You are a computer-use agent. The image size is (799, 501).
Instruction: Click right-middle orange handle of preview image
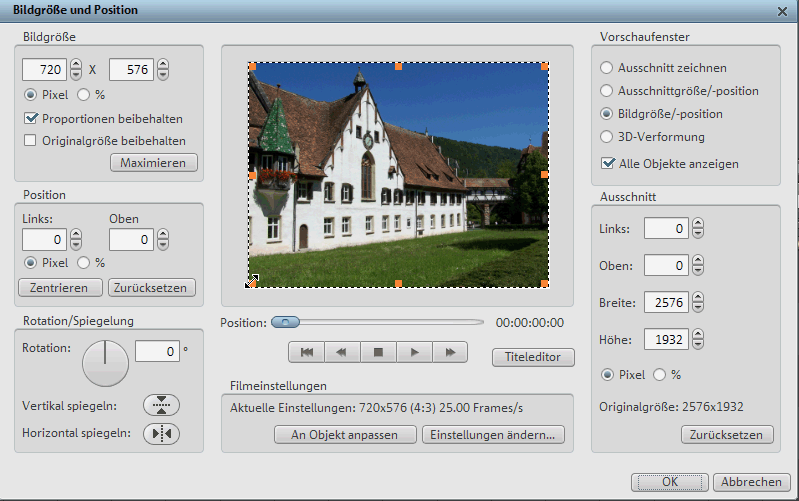point(545,174)
